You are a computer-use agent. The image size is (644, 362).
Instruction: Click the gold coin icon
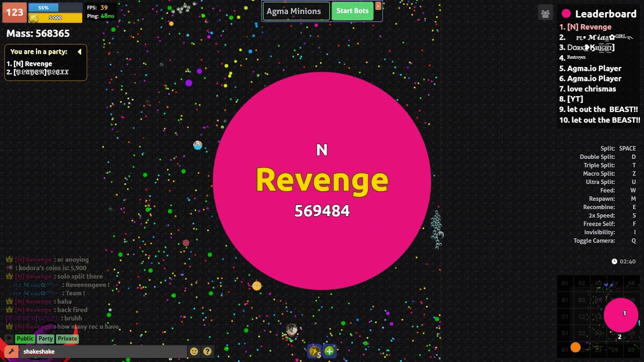pos(34,18)
